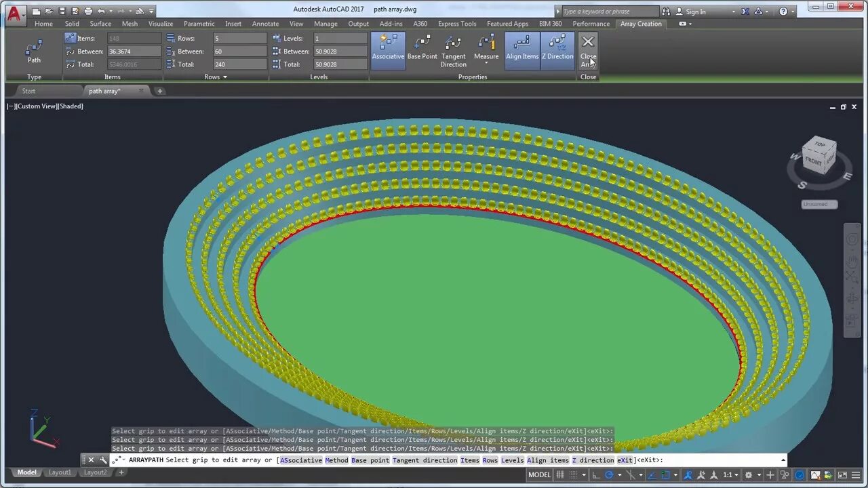Click the Levels Between value field
The height and width of the screenshot is (488, 868).
[x=340, y=52]
